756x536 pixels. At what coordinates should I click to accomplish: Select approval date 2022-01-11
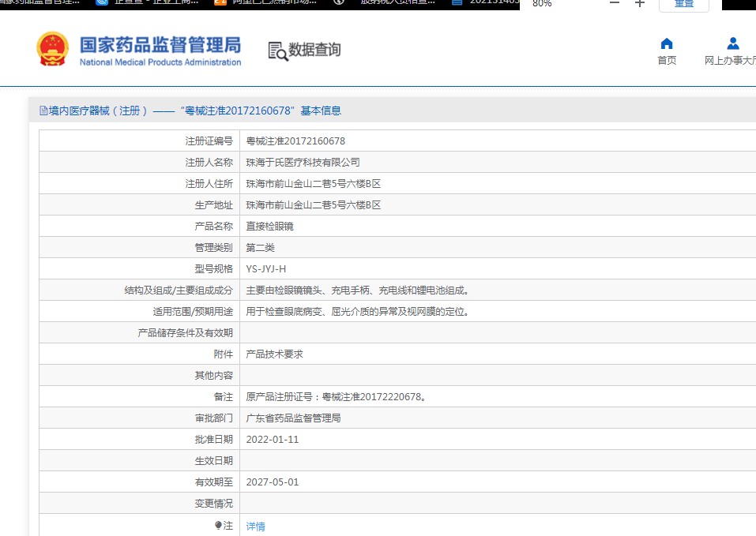click(273, 439)
